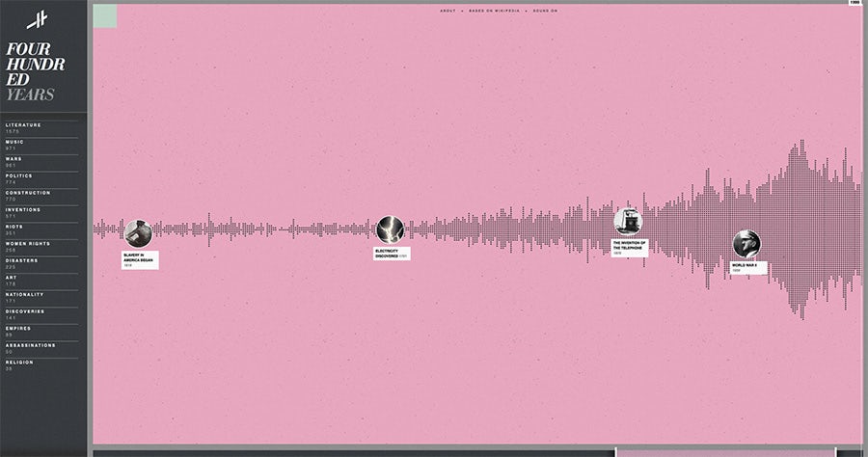This screenshot has height=457, width=868.
Task: Open the Electricity Discovered lightning marker image
Action: 390,229
